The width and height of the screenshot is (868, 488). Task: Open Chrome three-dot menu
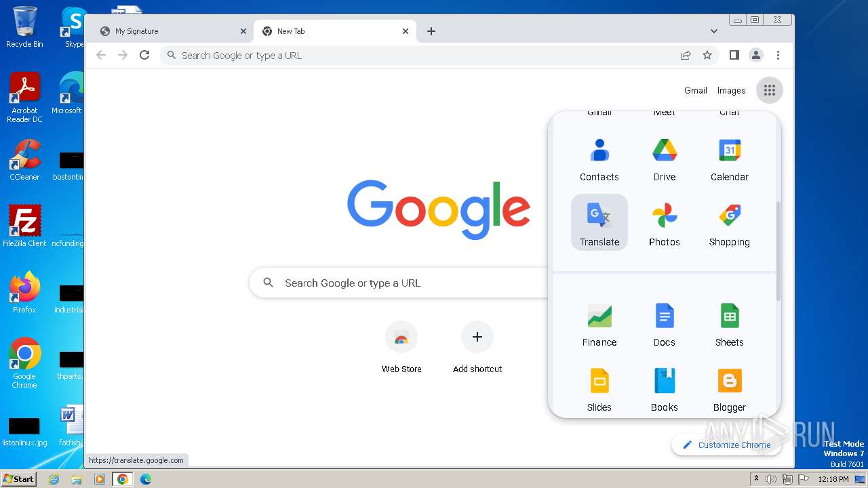(x=778, y=55)
